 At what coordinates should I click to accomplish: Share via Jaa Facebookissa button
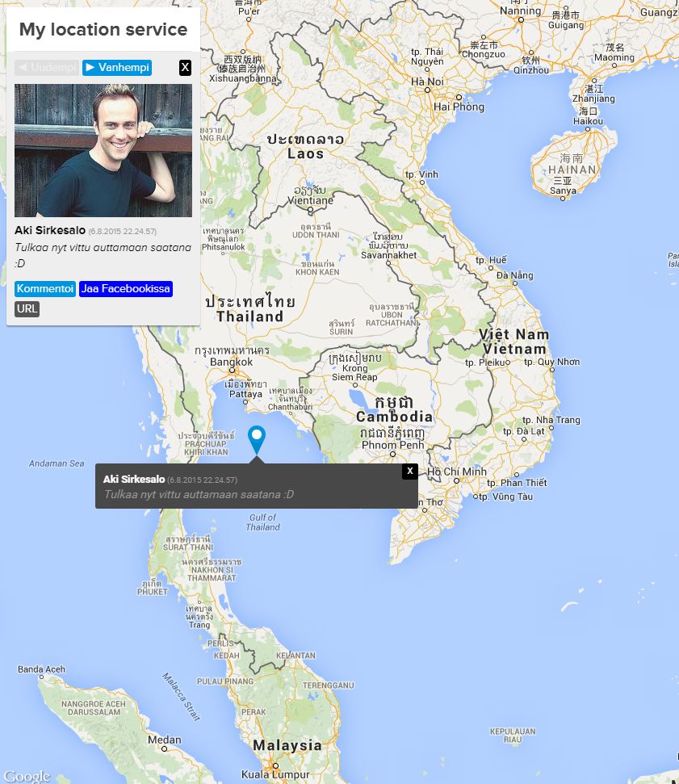pyautogui.click(x=125, y=288)
